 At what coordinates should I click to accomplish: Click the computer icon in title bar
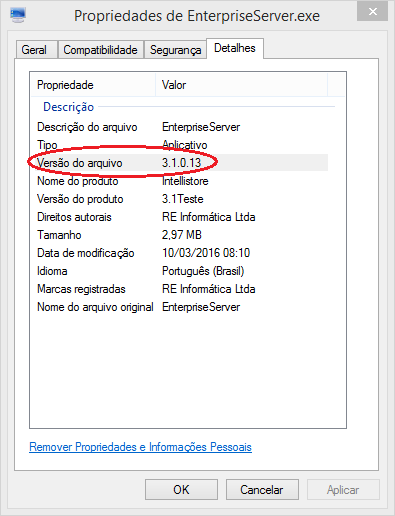pos(17,15)
